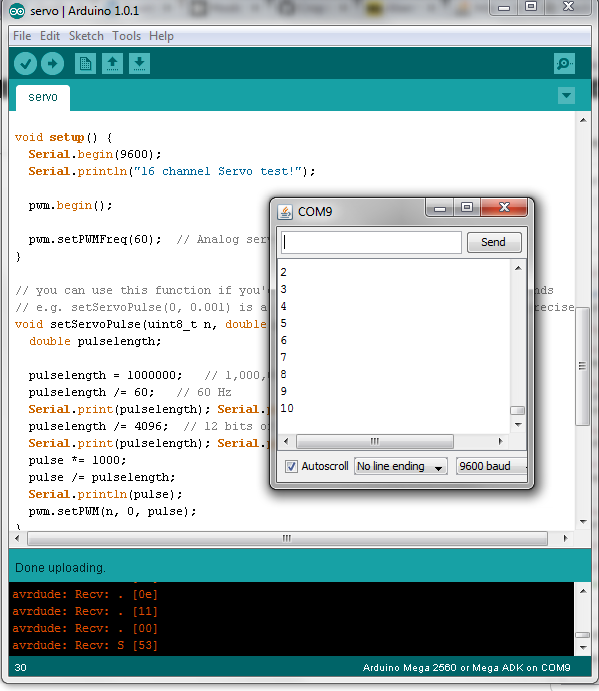Open the Serial Monitor magnifier icon
The image size is (599, 691).
tap(564, 64)
